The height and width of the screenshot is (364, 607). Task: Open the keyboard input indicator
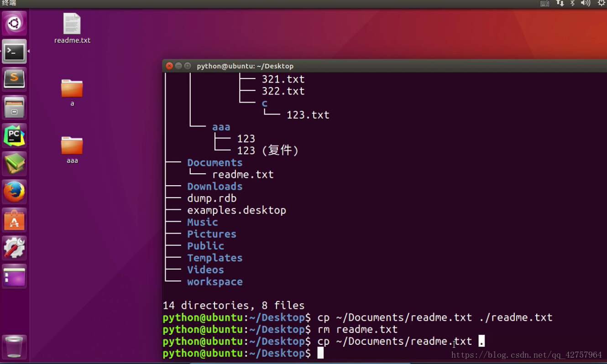pyautogui.click(x=544, y=3)
